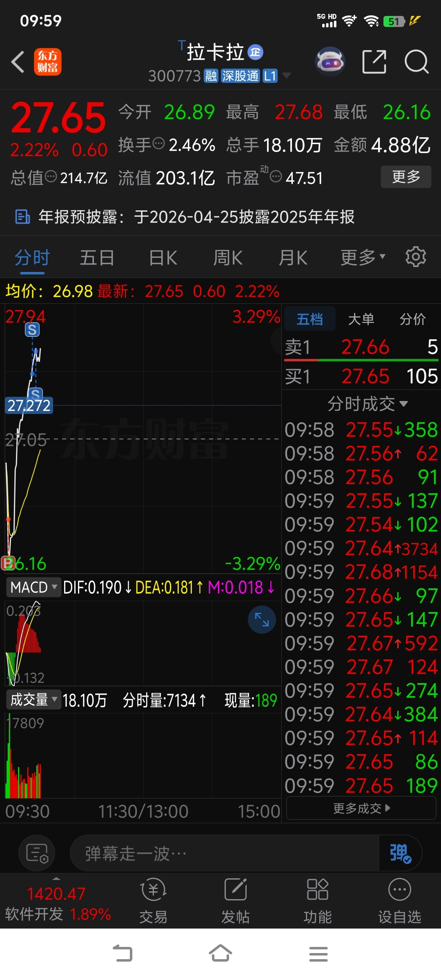
Task: Tap 发帖 post icon
Action: pos(236,901)
